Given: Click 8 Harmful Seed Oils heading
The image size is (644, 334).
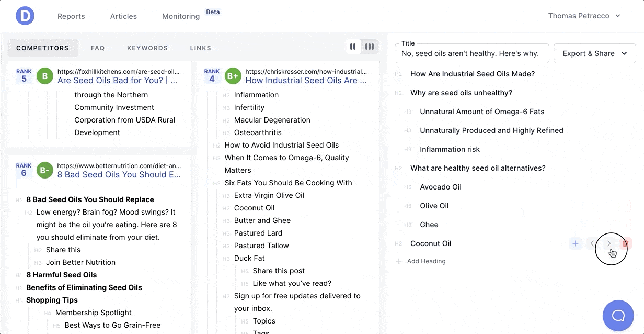Looking at the screenshot, I should tap(62, 275).
